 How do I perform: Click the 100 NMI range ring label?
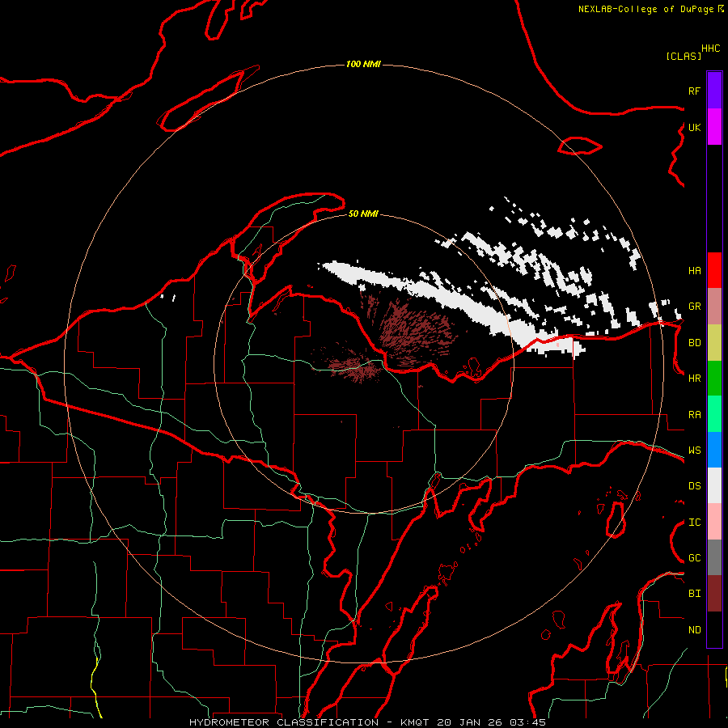point(363,64)
